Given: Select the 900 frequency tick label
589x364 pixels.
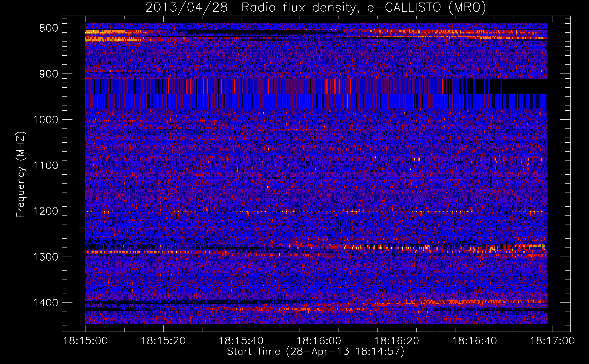Looking at the screenshot, I should [49, 74].
